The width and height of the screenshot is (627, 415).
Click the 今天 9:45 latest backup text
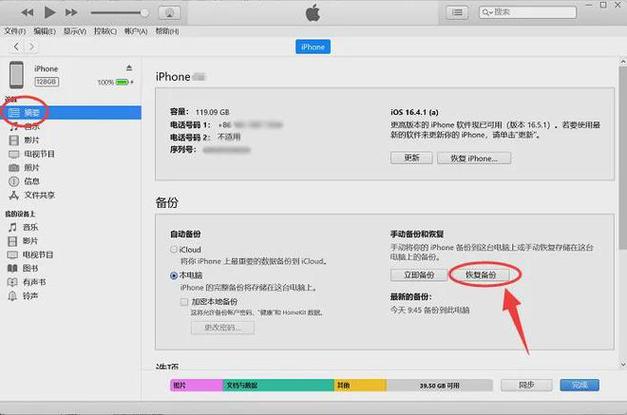pyautogui.click(x=430, y=310)
